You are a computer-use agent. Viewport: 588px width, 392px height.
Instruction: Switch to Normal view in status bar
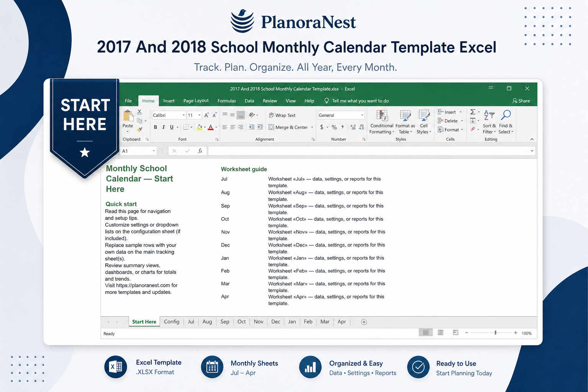[426, 333]
